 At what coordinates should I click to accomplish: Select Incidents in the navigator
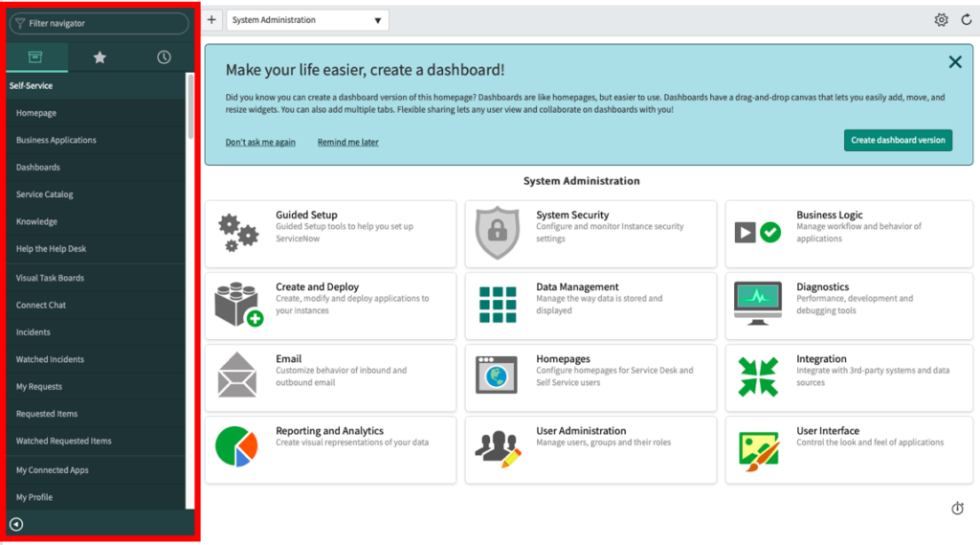pyautogui.click(x=96, y=332)
